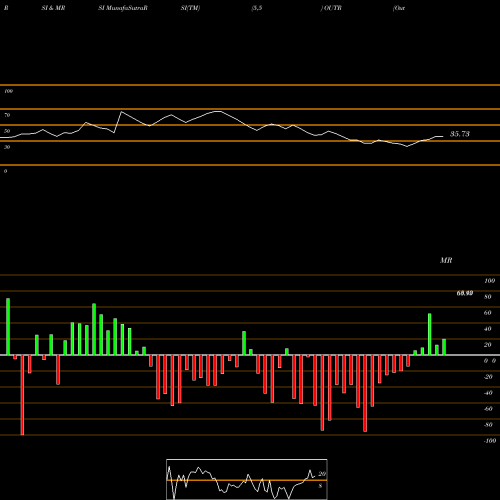
Task: Click the mini overview chart thumbnail
Action: pyautogui.click(x=247, y=479)
